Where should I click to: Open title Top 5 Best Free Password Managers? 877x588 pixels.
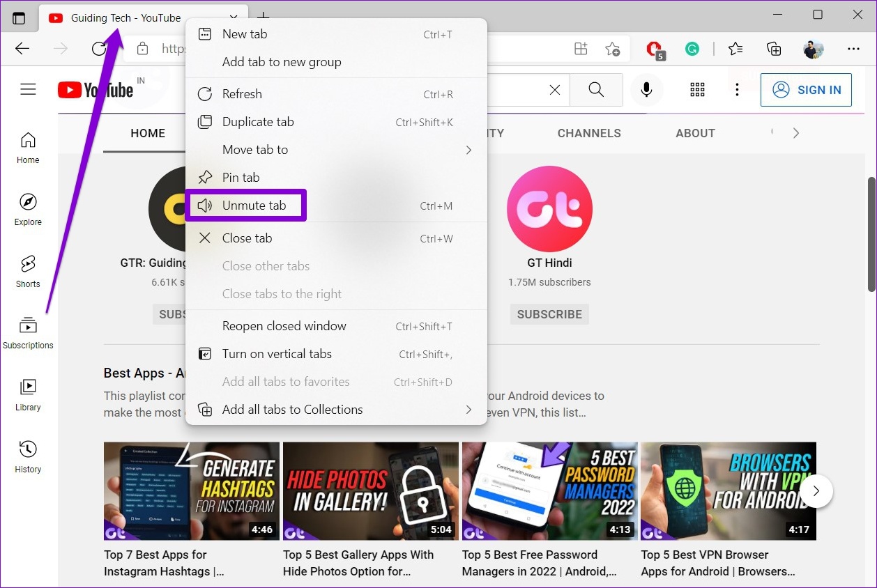[540, 563]
